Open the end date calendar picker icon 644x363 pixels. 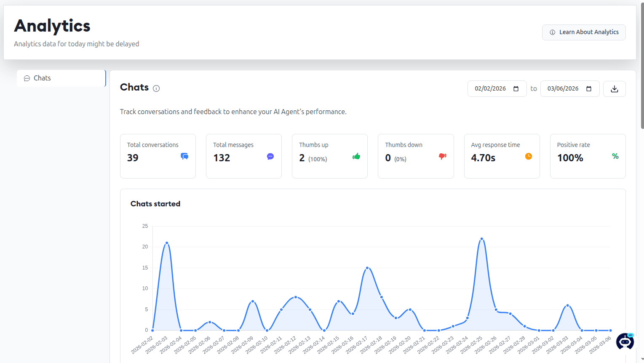(589, 89)
